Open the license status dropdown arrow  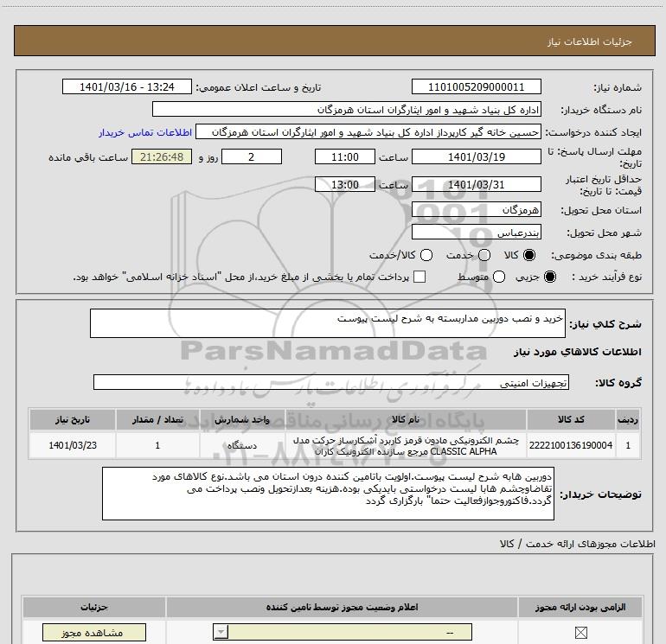[221, 632]
